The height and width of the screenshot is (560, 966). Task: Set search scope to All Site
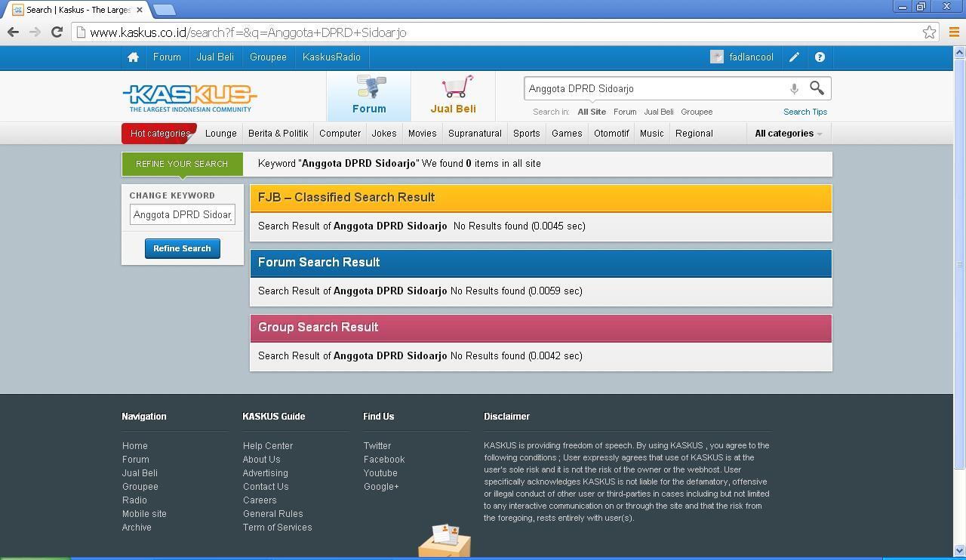[x=592, y=112]
